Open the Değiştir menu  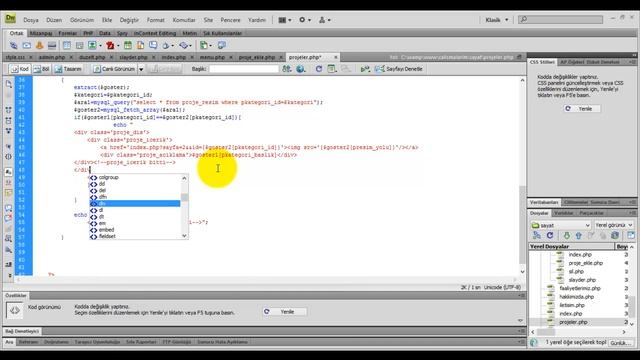[x=129, y=20]
